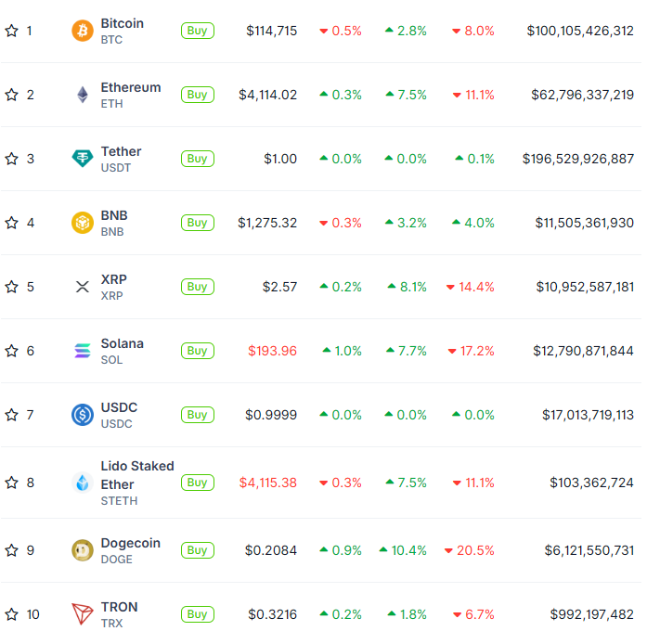Click the XRP logo icon
Viewport: 647px width, 644px height.
point(83,287)
